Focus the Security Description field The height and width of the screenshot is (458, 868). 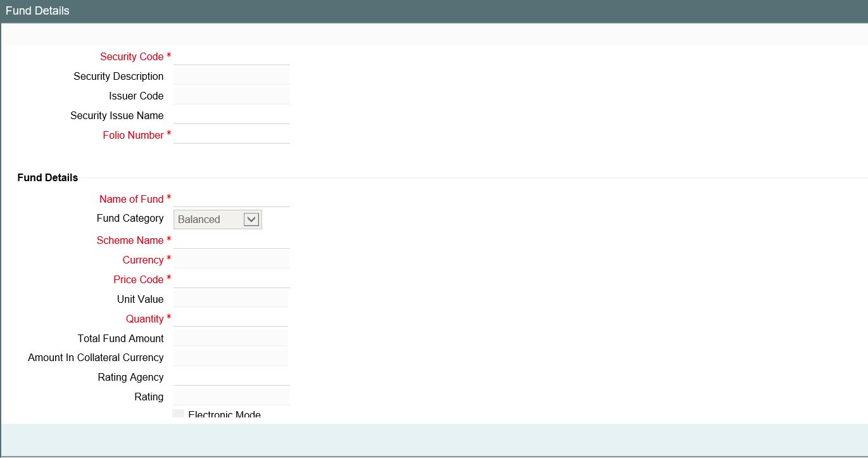[232, 77]
